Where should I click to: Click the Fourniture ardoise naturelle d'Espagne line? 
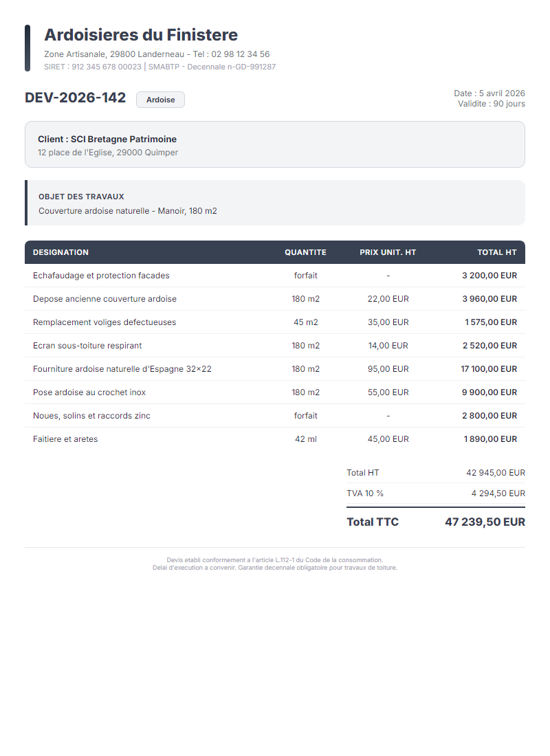[x=122, y=369]
